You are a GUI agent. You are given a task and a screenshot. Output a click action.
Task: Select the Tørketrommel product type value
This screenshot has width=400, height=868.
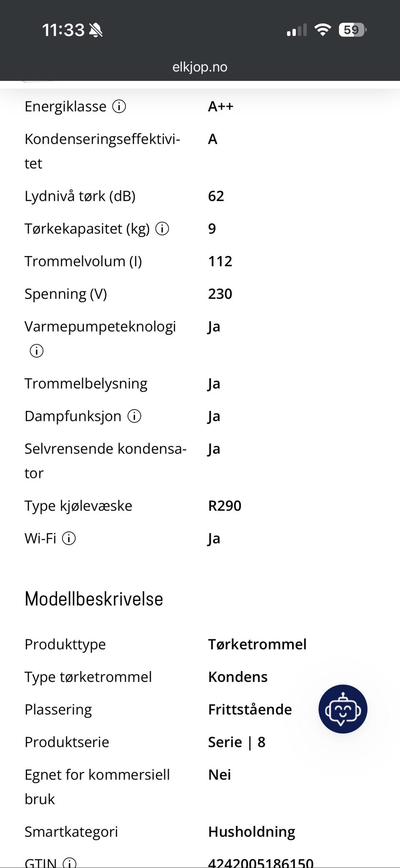pyautogui.click(x=257, y=644)
